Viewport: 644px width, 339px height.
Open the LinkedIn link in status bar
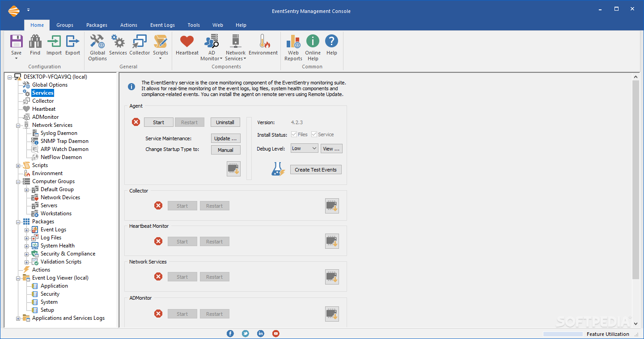(x=261, y=334)
